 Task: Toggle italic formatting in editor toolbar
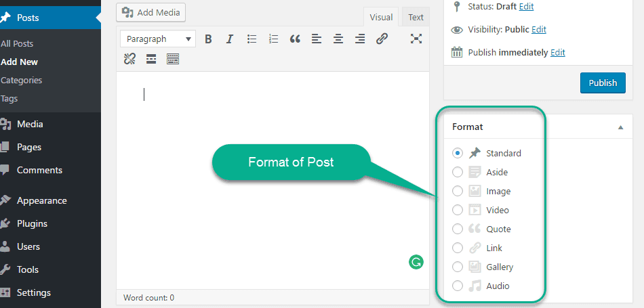click(x=230, y=39)
